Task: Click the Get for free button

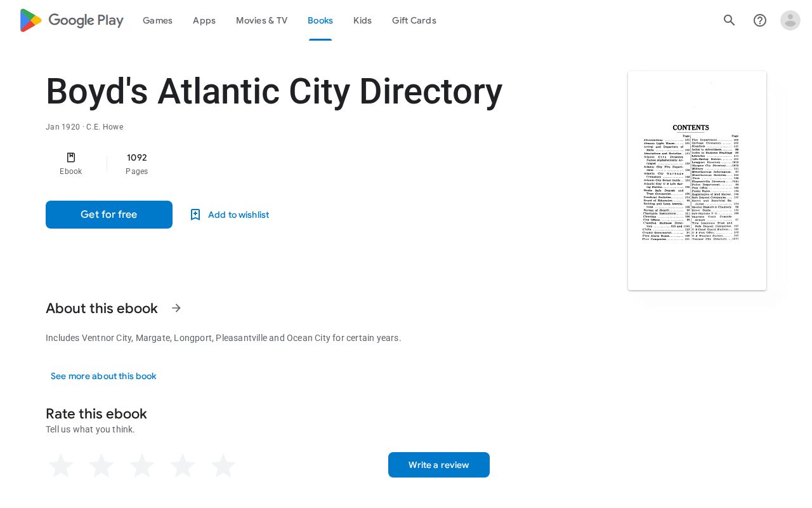Action: pyautogui.click(x=109, y=215)
